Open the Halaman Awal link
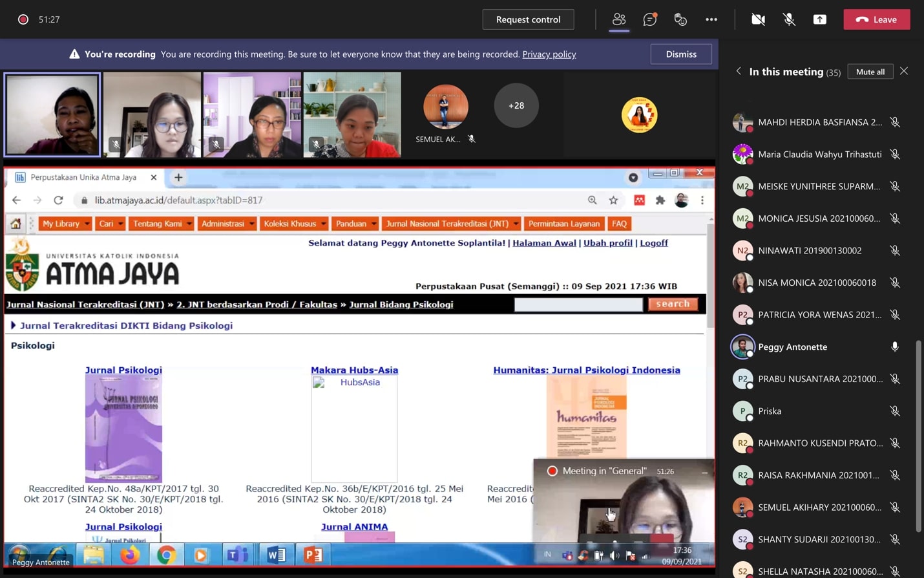The image size is (924, 578). pos(544,243)
